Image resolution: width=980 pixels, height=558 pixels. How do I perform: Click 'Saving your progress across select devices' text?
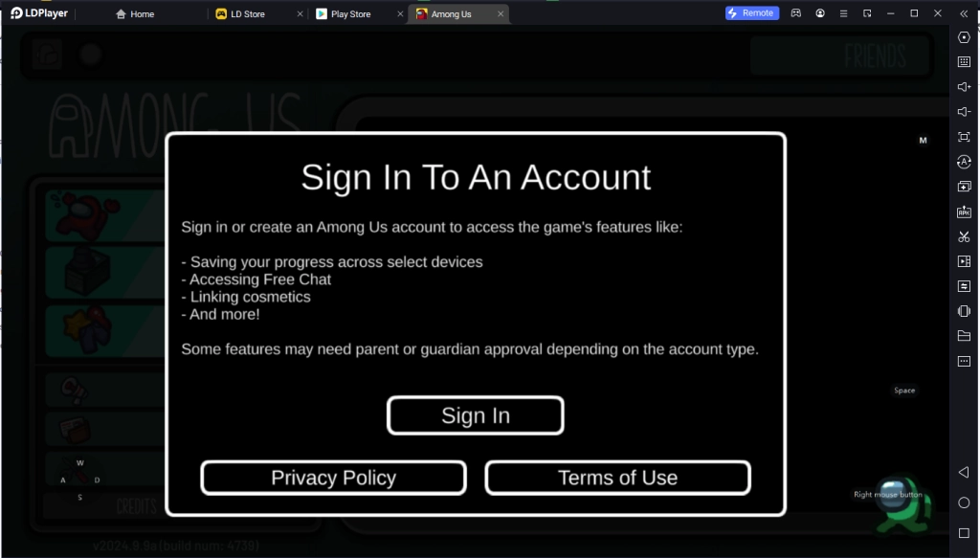click(332, 262)
